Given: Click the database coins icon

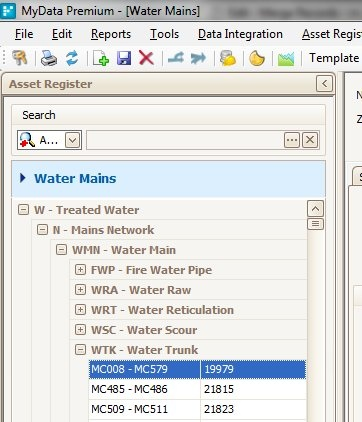Looking at the screenshot, I should point(228,58).
